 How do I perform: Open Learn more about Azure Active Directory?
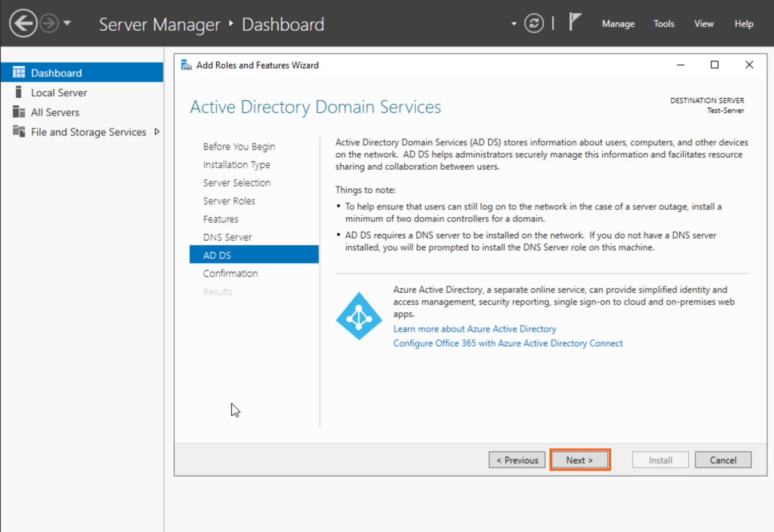[x=474, y=328]
